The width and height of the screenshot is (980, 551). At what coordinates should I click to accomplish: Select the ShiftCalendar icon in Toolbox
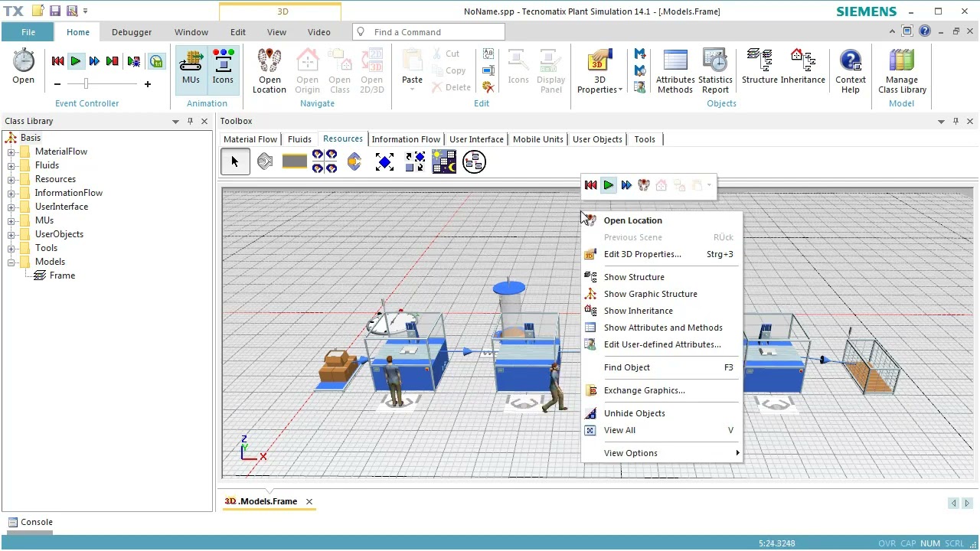tap(444, 161)
